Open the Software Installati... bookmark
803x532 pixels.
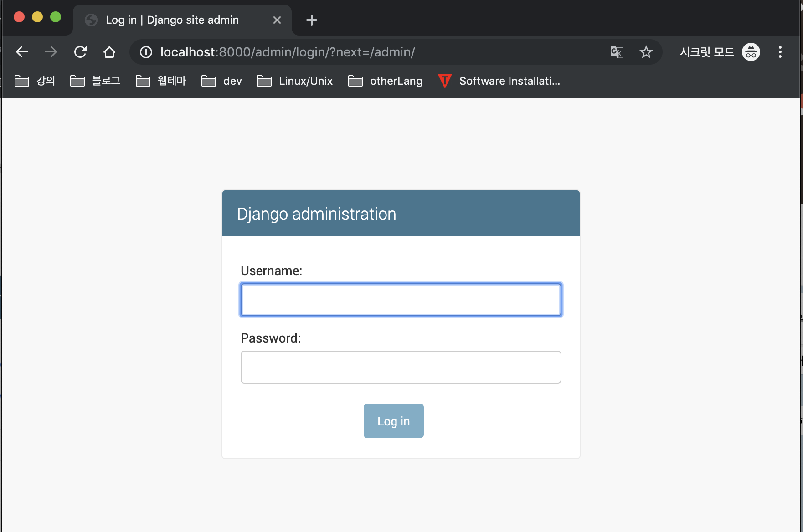tap(499, 81)
